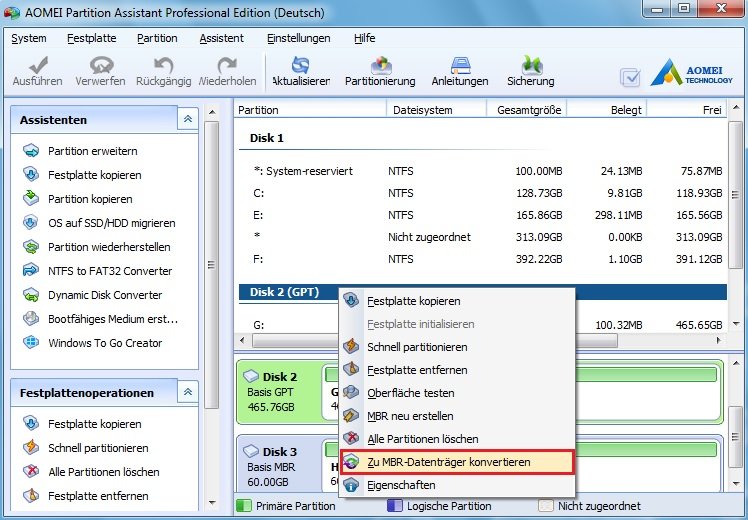The width and height of the screenshot is (748, 520).
Task: Collapse the Assistenten panel
Action: coord(188,119)
